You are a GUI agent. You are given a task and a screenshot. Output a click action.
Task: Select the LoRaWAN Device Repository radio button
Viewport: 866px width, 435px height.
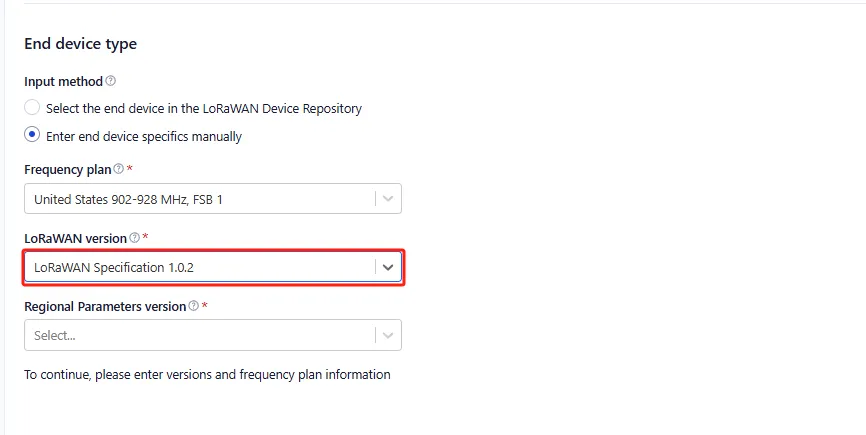[x=33, y=108]
